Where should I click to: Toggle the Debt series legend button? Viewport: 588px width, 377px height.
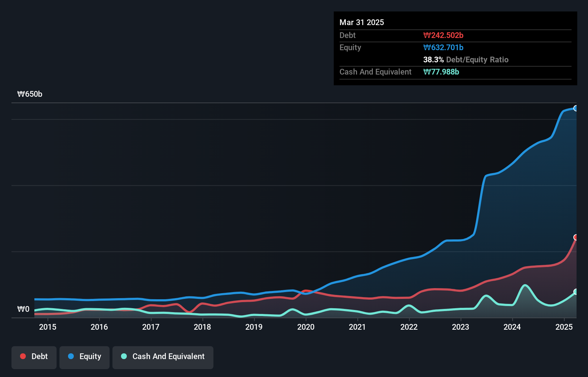tap(34, 357)
